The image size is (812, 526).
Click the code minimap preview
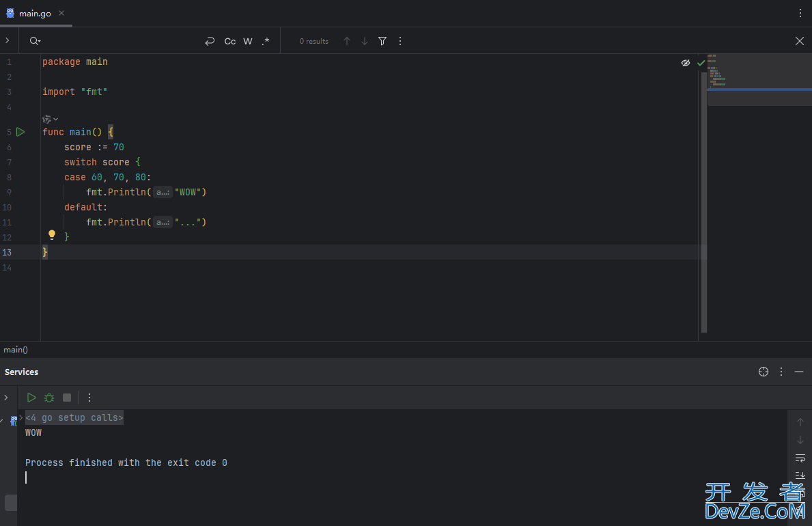[759, 80]
